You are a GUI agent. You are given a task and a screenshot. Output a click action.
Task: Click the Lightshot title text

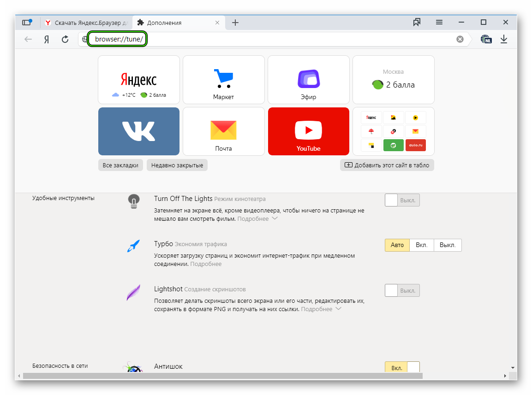pyautogui.click(x=168, y=289)
